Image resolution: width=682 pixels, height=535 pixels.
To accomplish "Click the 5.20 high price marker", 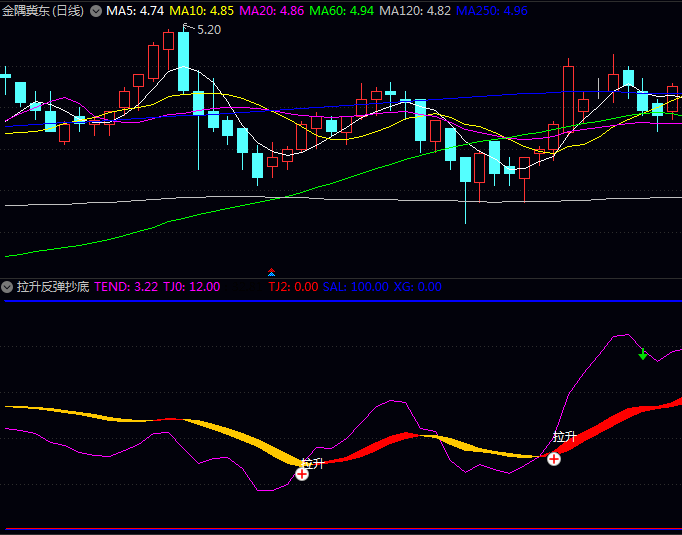I will point(209,30).
